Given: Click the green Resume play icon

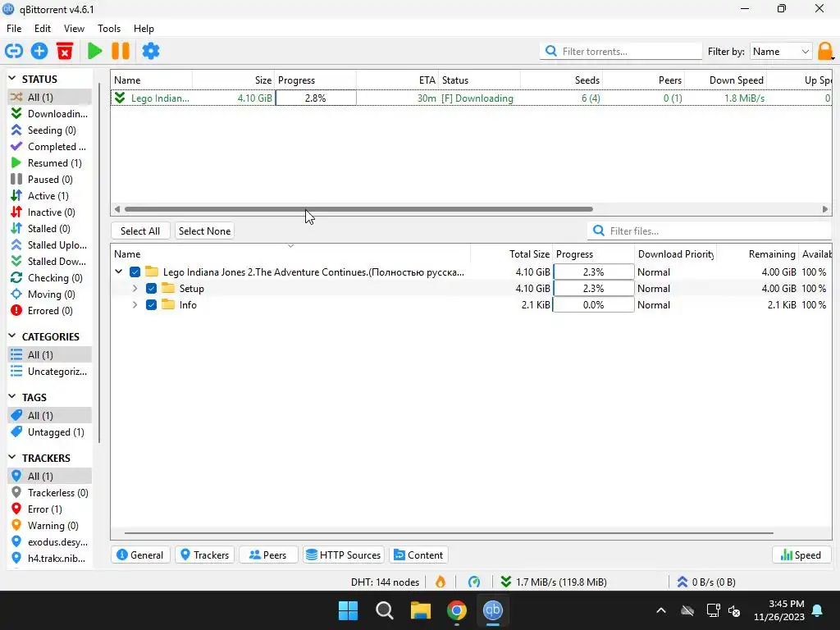Looking at the screenshot, I should pyautogui.click(x=95, y=51).
